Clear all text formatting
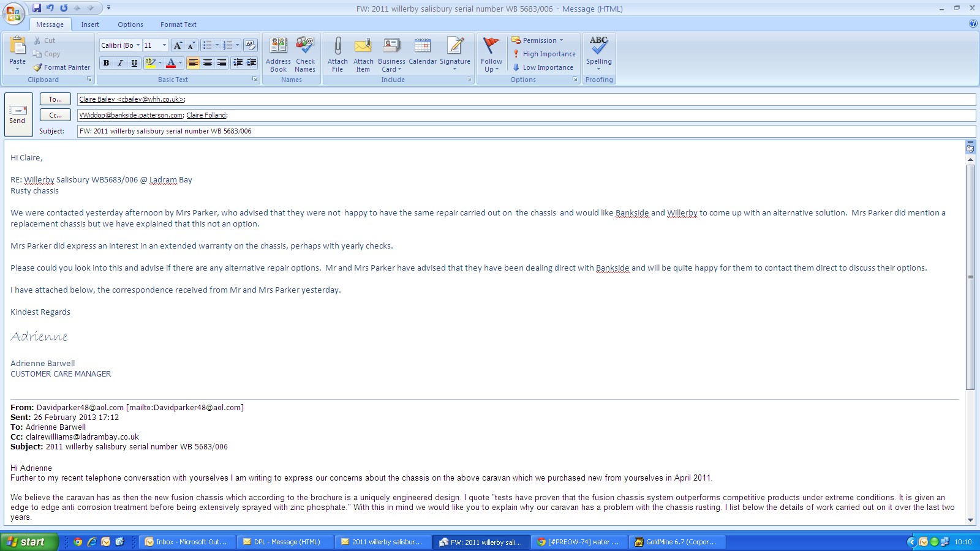Image resolution: width=980 pixels, height=551 pixels. [250, 45]
